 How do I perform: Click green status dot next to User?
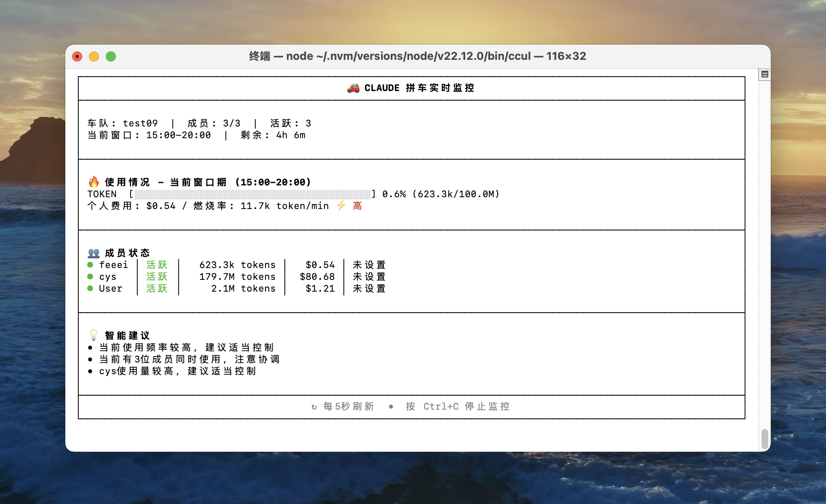(90, 288)
